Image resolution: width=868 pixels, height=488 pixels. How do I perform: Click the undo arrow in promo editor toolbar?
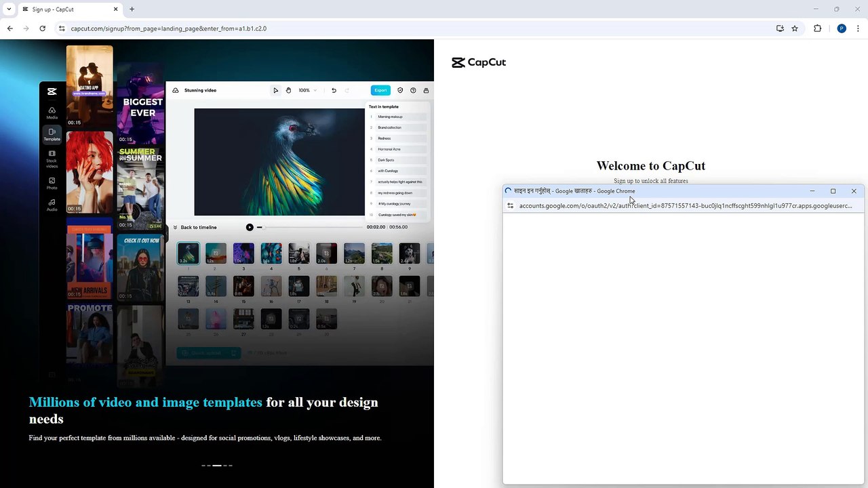coord(334,90)
